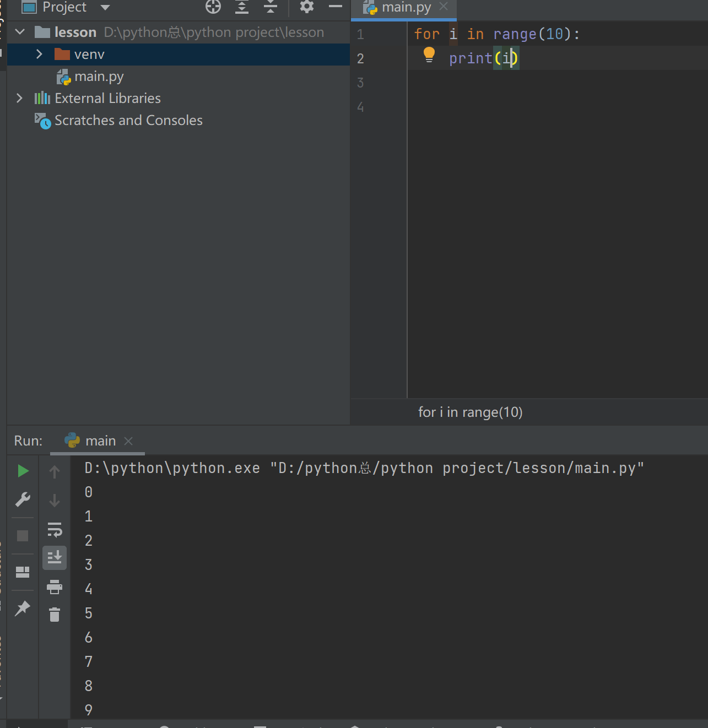
Task: Clear all console output trash icon
Action: pos(55,615)
